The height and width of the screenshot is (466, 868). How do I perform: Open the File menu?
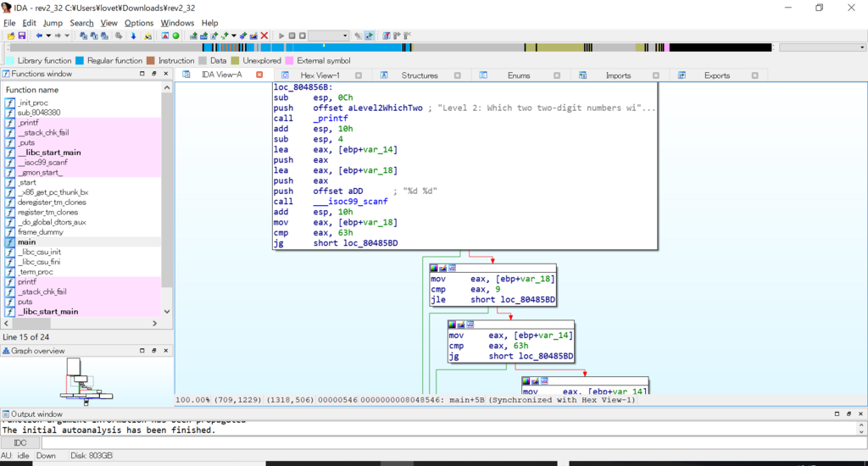(9, 23)
